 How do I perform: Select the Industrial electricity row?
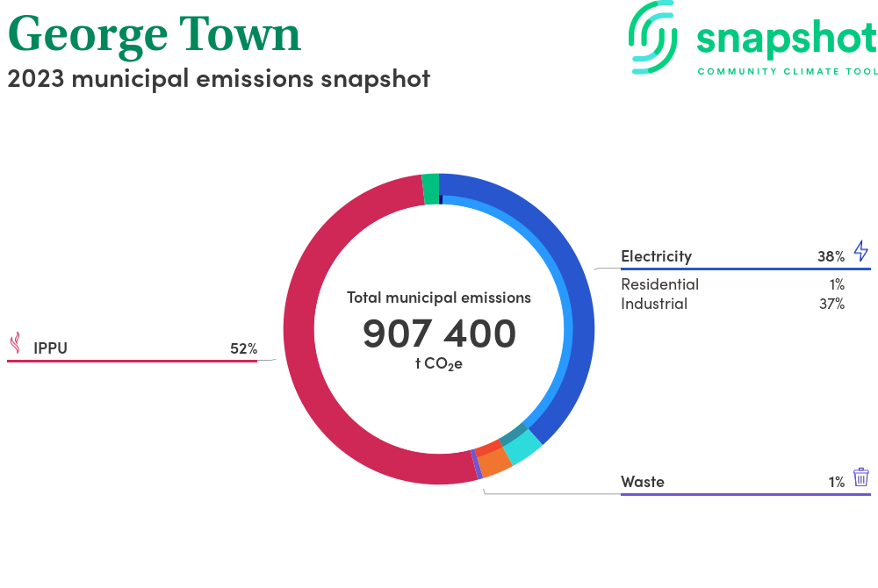pos(654,304)
